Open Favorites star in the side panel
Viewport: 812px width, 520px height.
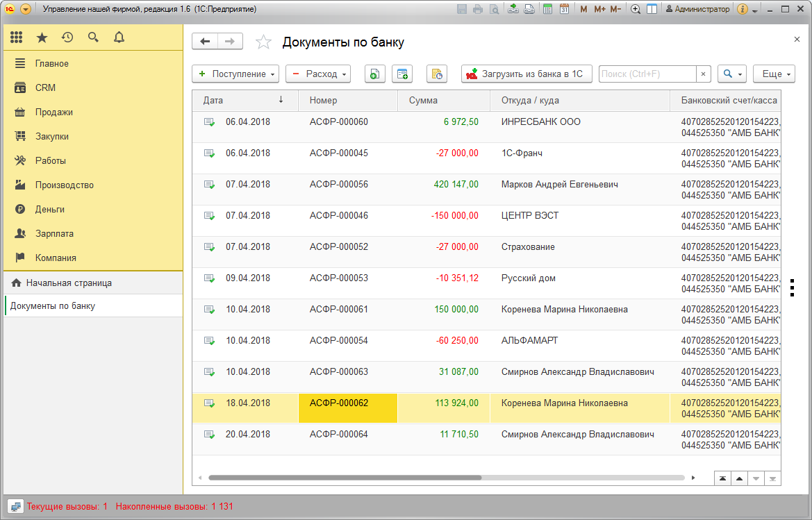pyautogui.click(x=42, y=37)
